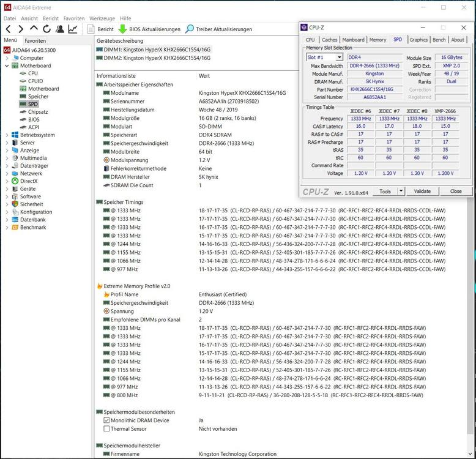Toggle the Thermal Sensor checkbox

click(x=106, y=429)
